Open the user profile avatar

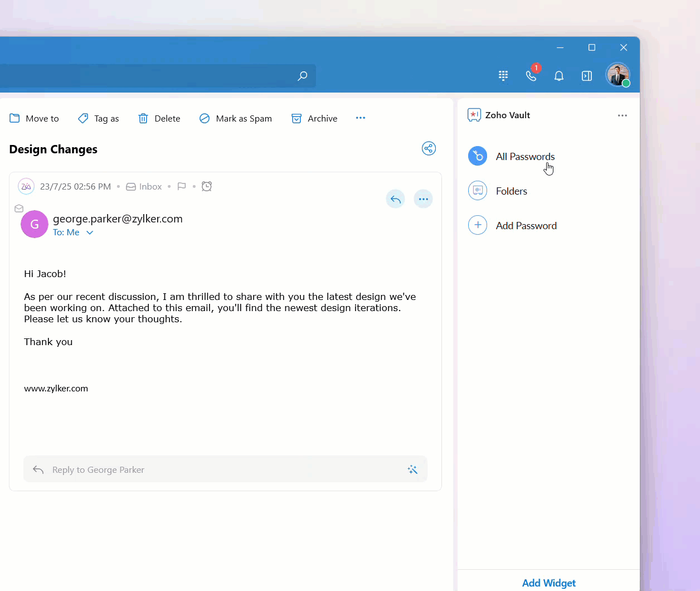[x=618, y=75]
